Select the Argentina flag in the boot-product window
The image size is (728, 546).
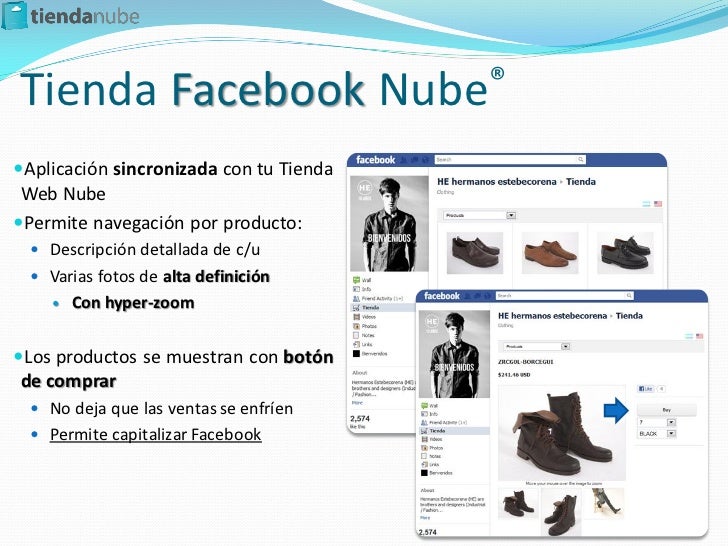(689, 336)
